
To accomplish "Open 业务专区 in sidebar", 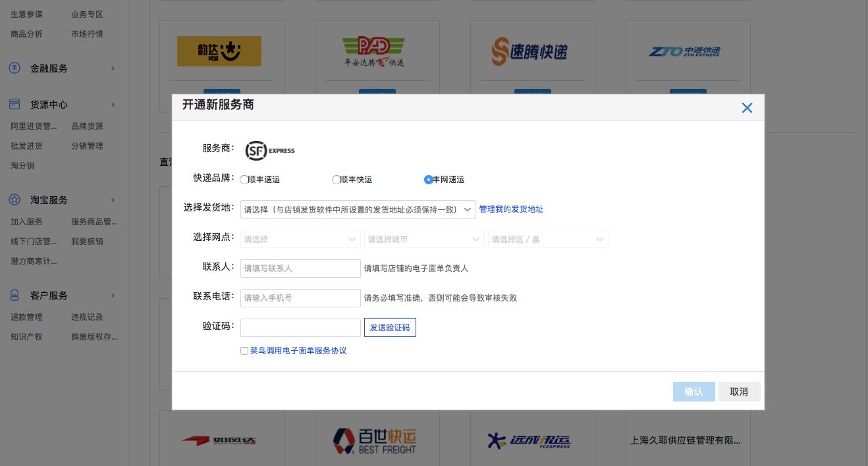I will pyautogui.click(x=87, y=14).
